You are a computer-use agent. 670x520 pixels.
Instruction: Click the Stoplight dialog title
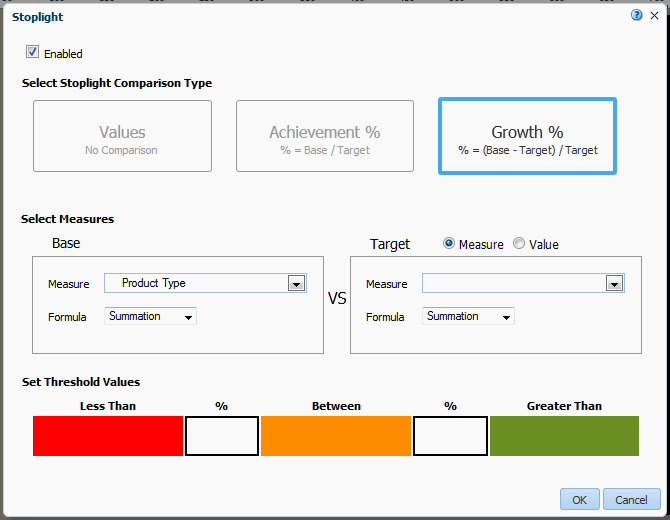click(x=38, y=17)
